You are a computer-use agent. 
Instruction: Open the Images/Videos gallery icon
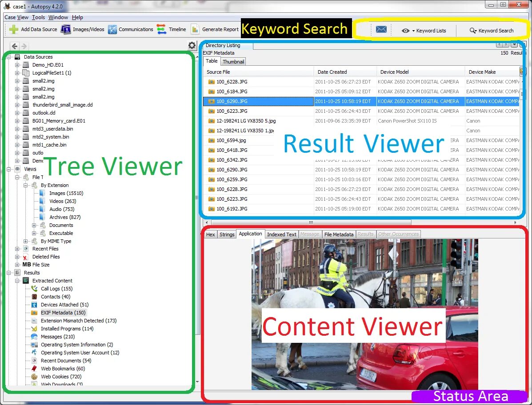click(65, 29)
